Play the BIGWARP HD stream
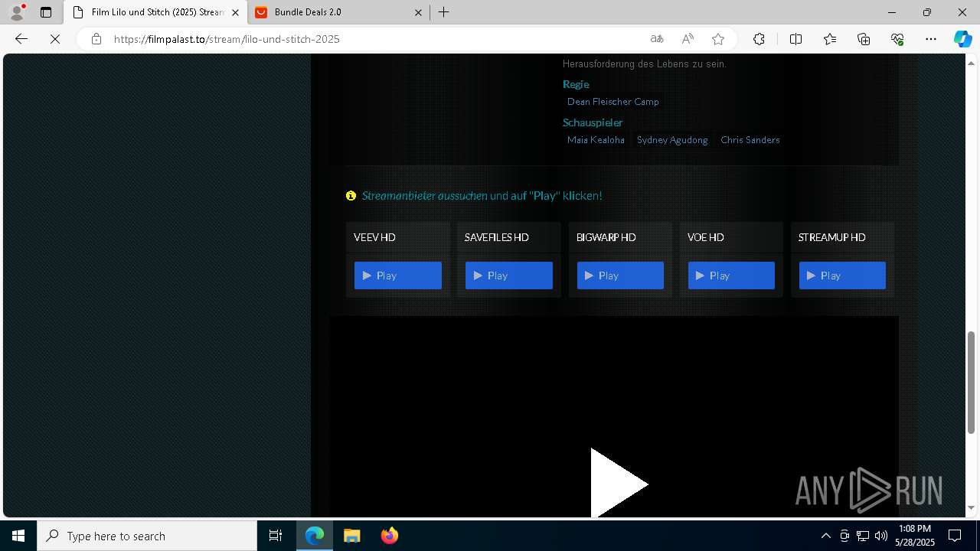Image resolution: width=980 pixels, height=551 pixels. pyautogui.click(x=620, y=275)
